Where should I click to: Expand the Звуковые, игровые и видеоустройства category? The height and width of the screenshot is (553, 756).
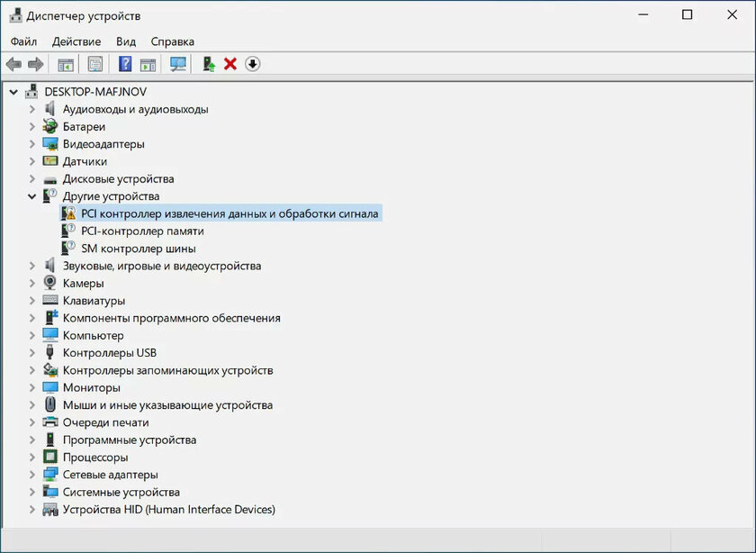(x=31, y=266)
